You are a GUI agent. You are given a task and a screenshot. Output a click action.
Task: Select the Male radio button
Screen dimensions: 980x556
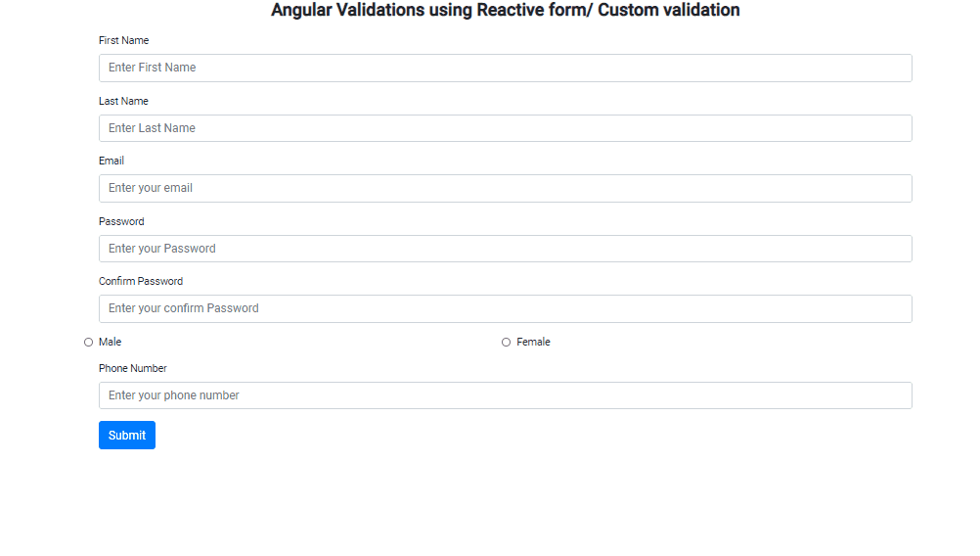88,342
